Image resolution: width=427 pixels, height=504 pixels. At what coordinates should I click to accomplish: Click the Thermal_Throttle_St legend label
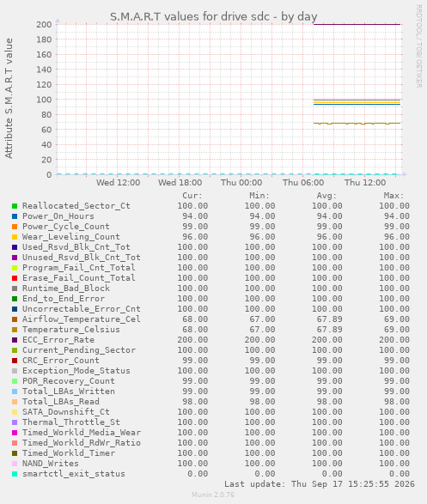click(71, 422)
